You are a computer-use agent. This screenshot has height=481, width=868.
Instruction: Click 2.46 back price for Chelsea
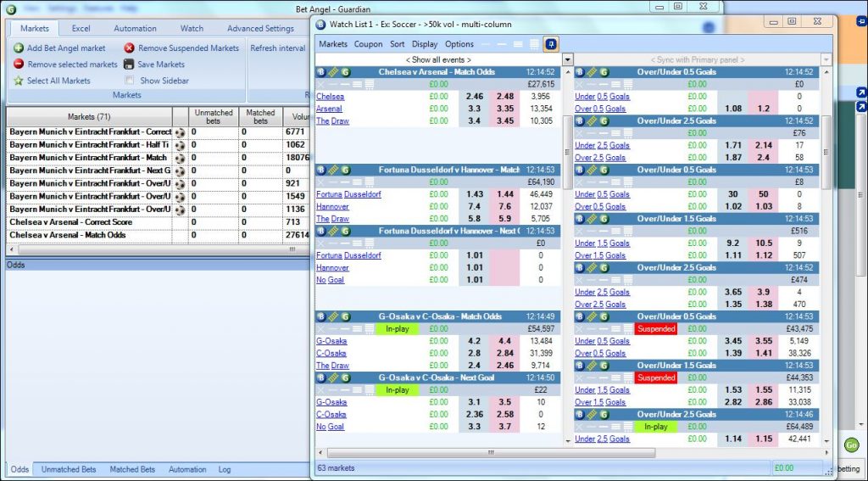coord(475,97)
